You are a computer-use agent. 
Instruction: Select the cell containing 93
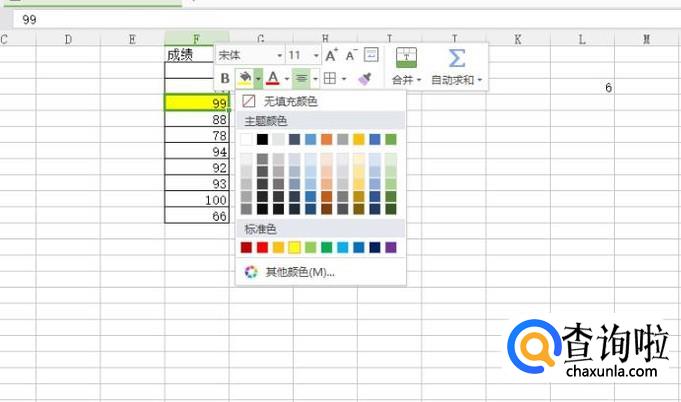coord(197,183)
